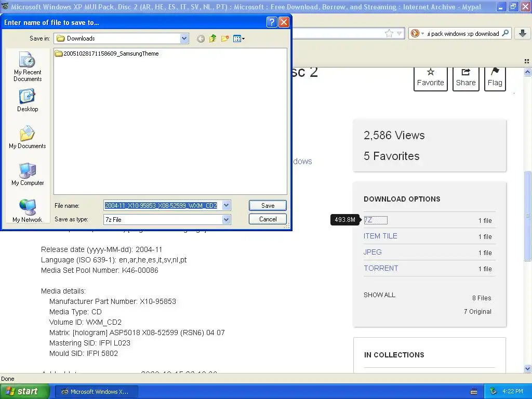Open the address bar history dropdown
The width and height of the screenshot is (532, 399).
tap(400, 33)
